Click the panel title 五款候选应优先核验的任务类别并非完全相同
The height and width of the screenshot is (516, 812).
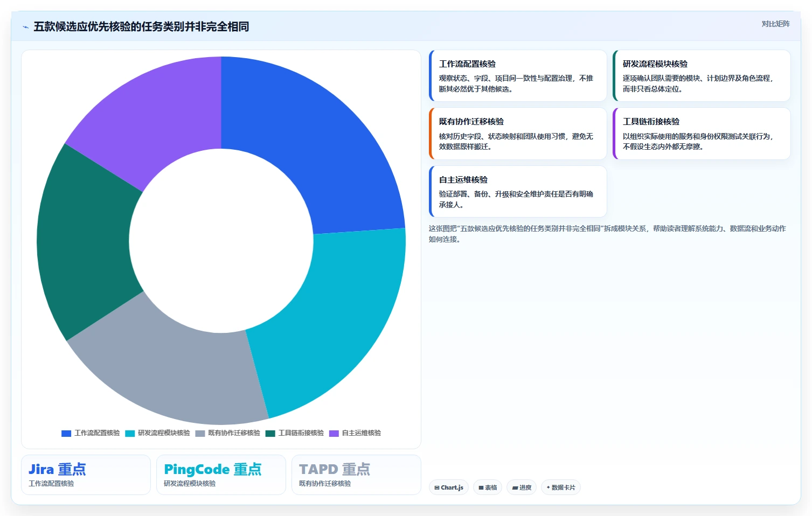tap(141, 27)
